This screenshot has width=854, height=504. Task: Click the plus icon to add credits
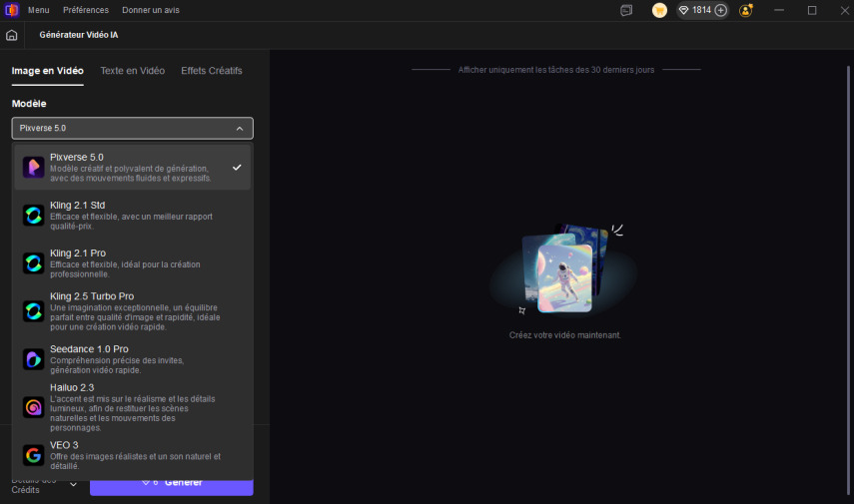click(x=720, y=10)
